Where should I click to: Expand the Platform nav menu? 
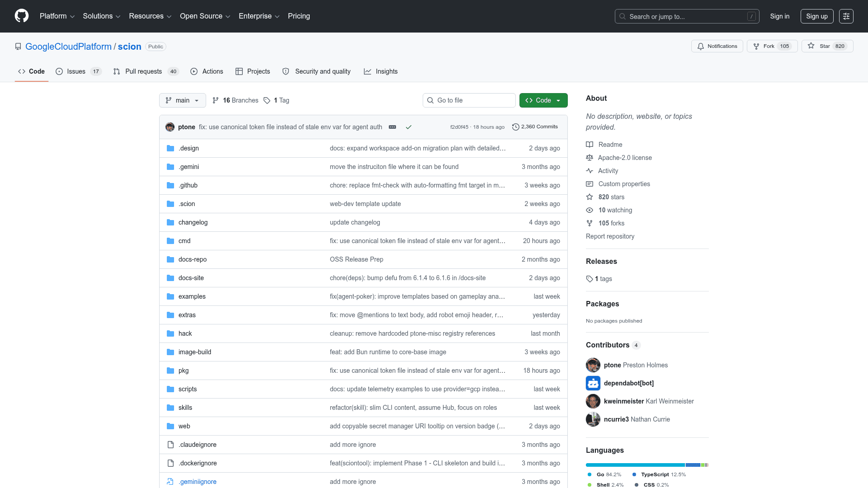tap(57, 16)
